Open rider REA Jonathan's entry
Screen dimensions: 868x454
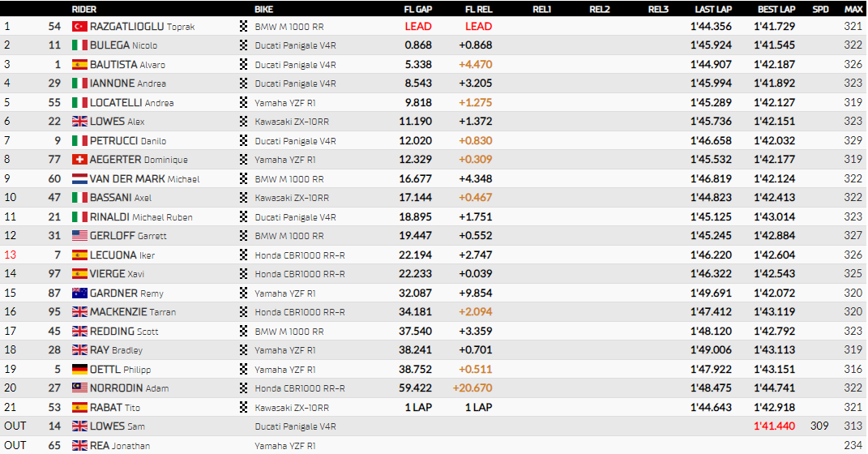[120, 445]
